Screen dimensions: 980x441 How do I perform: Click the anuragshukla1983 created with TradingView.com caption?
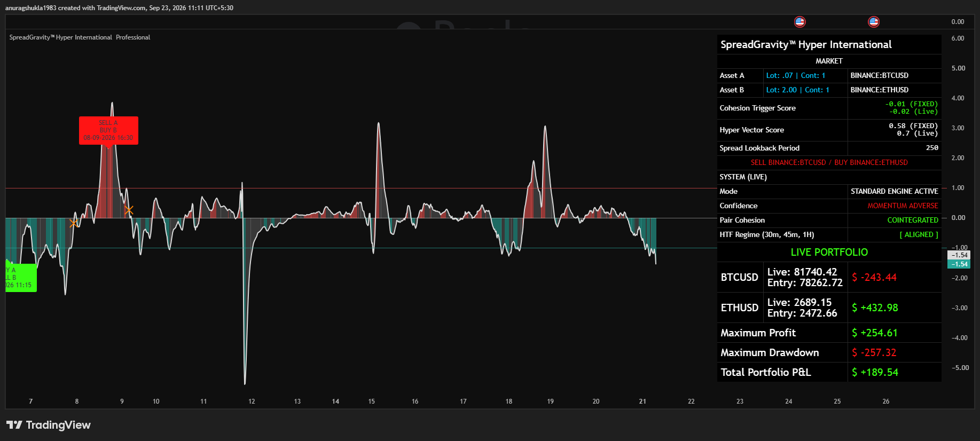coord(119,8)
